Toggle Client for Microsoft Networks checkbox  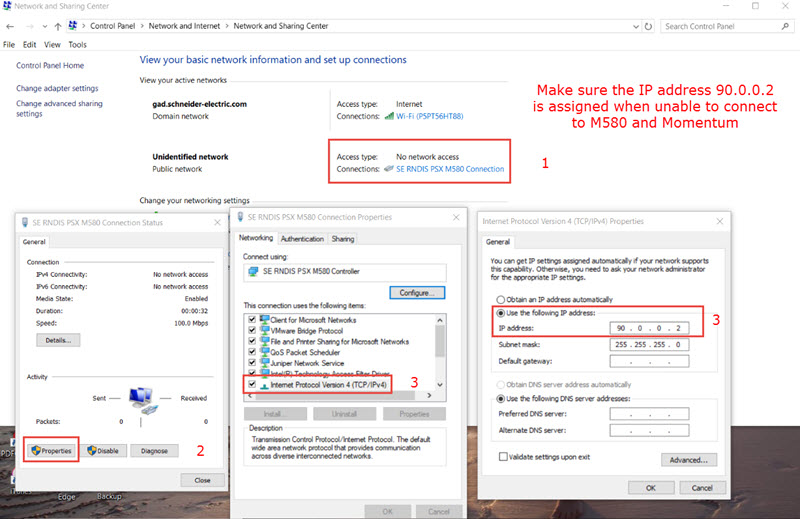point(252,319)
